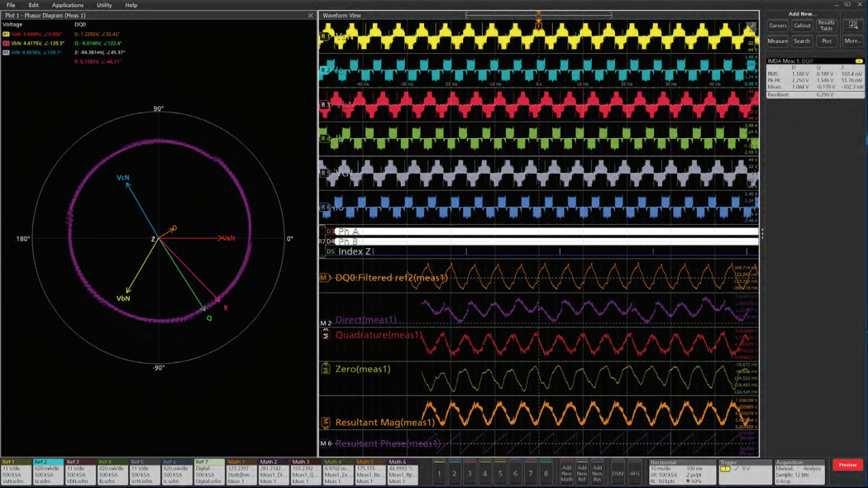Open the Ref 1 VaN.wfm badge

point(16,472)
